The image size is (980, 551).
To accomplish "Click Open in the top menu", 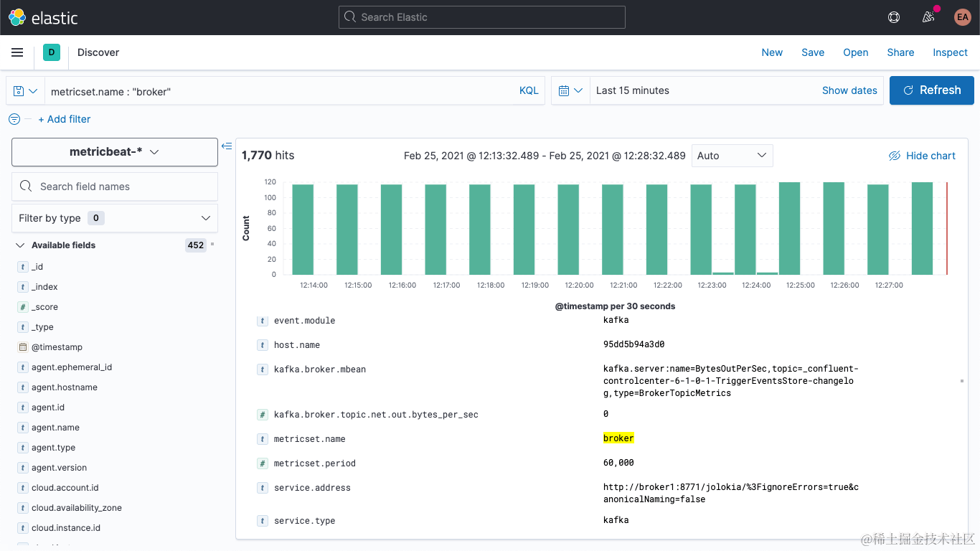I will coord(856,52).
